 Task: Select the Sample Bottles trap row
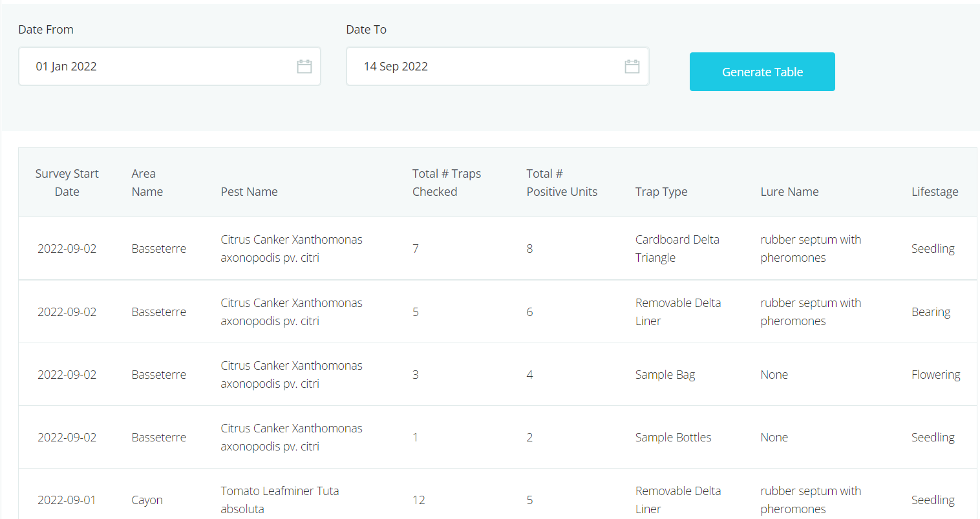(672, 438)
